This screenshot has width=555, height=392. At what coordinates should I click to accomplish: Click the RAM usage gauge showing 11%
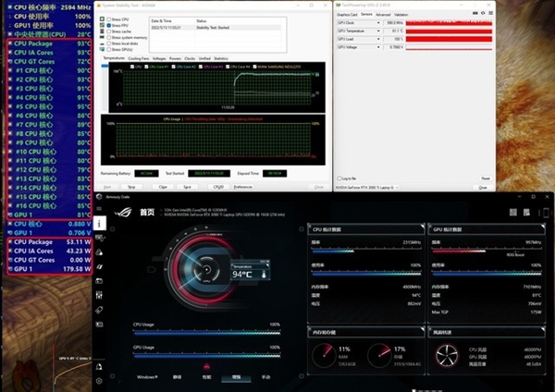(x=324, y=355)
